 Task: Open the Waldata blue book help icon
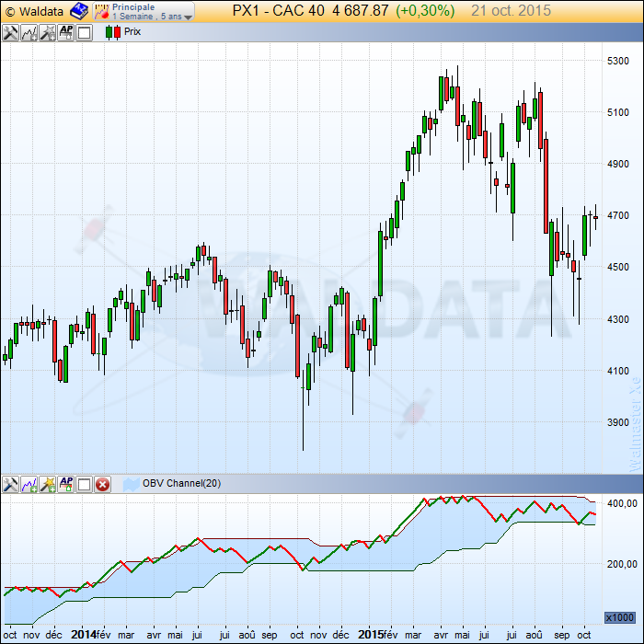pos(78,11)
